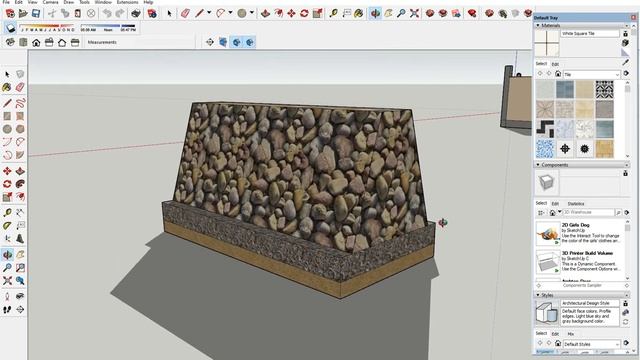The image size is (640, 360).
Task: Click Zoom Extents icon in top toolbar
Action: click(x=414, y=13)
